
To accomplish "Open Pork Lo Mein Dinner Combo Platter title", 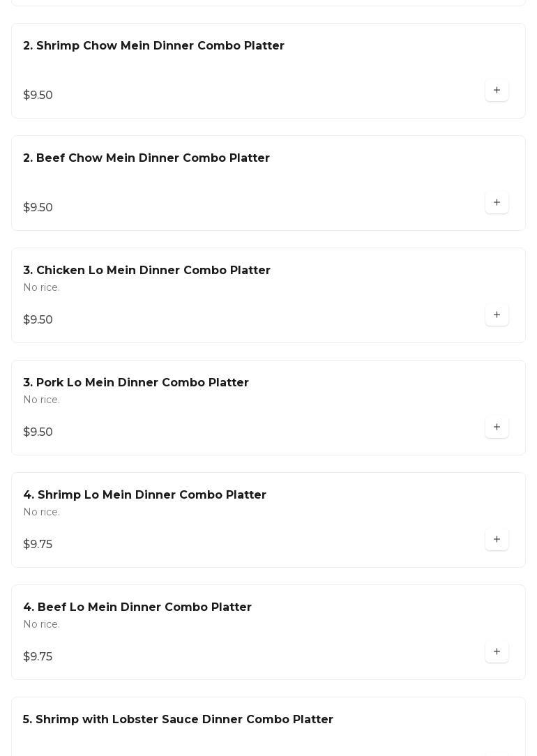I will 136,383.
